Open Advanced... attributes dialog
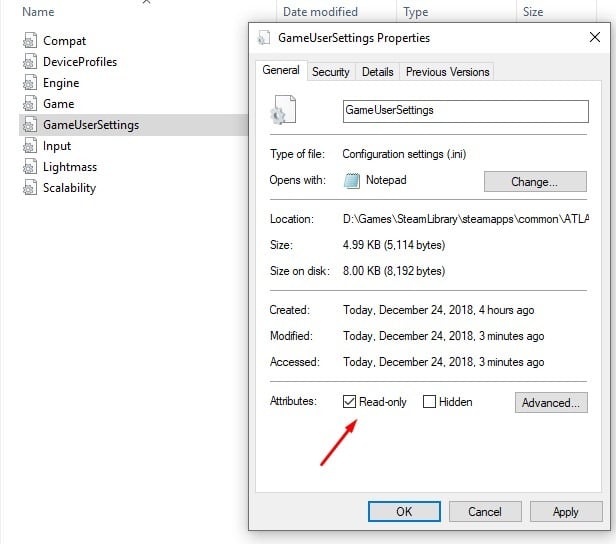Image resolution: width=616 pixels, height=544 pixels. coord(551,403)
